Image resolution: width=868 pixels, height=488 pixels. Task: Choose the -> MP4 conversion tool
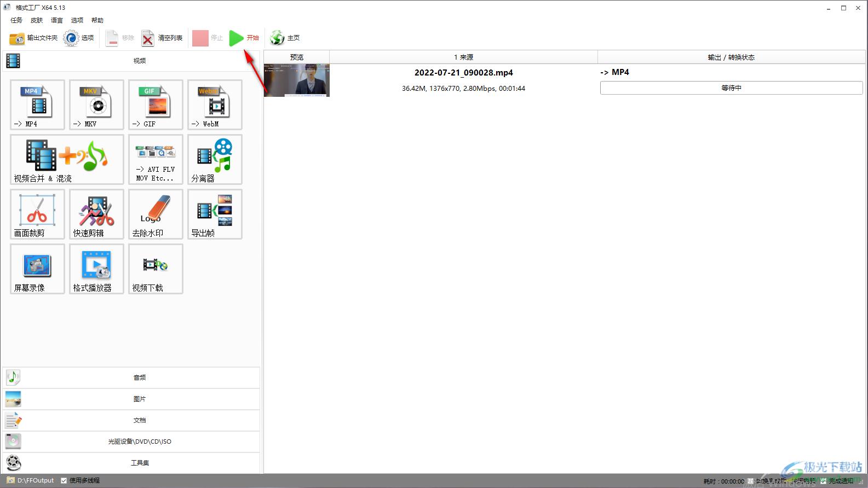(37, 104)
